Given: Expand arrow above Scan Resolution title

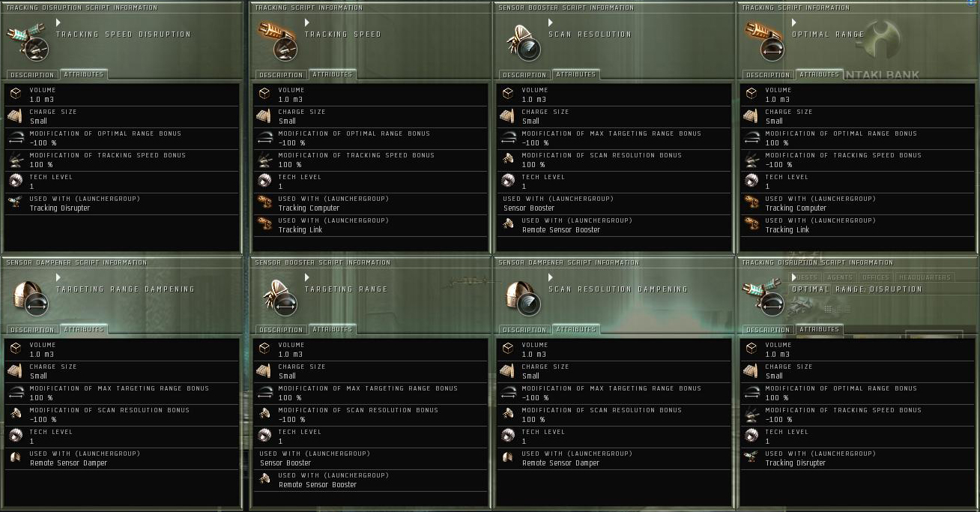Looking at the screenshot, I should point(551,23).
